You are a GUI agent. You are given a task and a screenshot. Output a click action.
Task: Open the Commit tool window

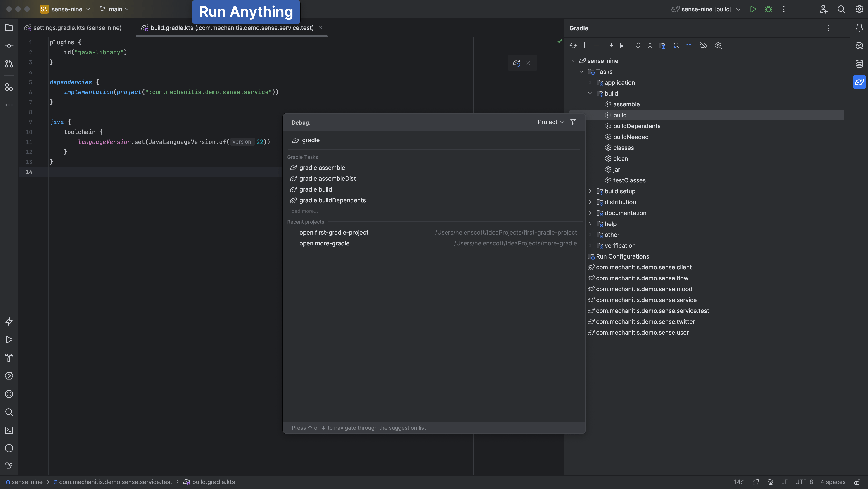pos(9,46)
